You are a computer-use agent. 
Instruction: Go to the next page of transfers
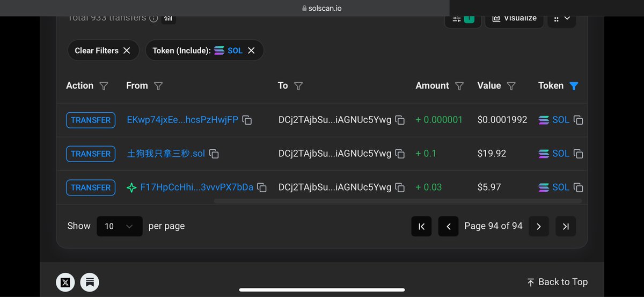coord(539,226)
